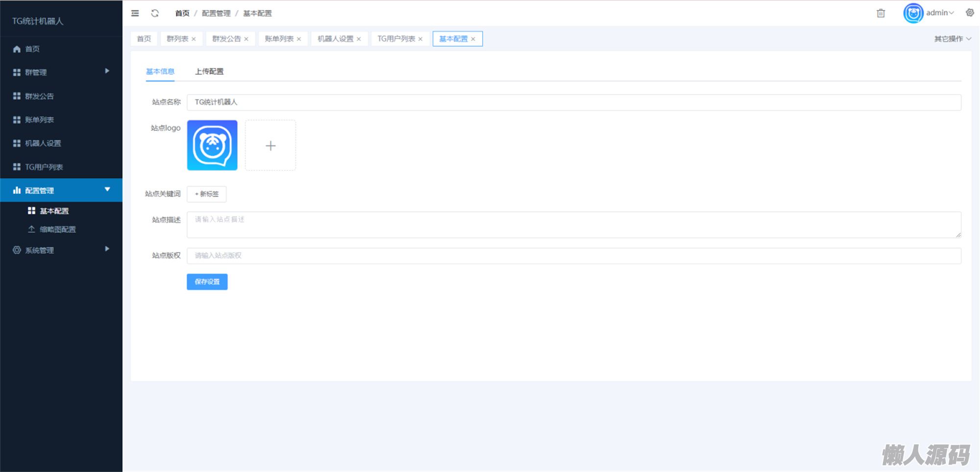Screen dimensions: 980x472
Task: Expand the 群管理 sidebar menu
Action: pyautogui.click(x=61, y=72)
